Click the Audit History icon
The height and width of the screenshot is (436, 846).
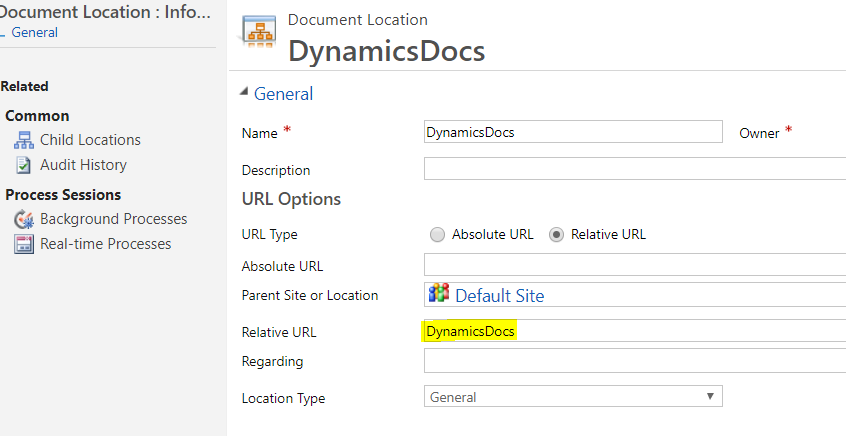23,165
